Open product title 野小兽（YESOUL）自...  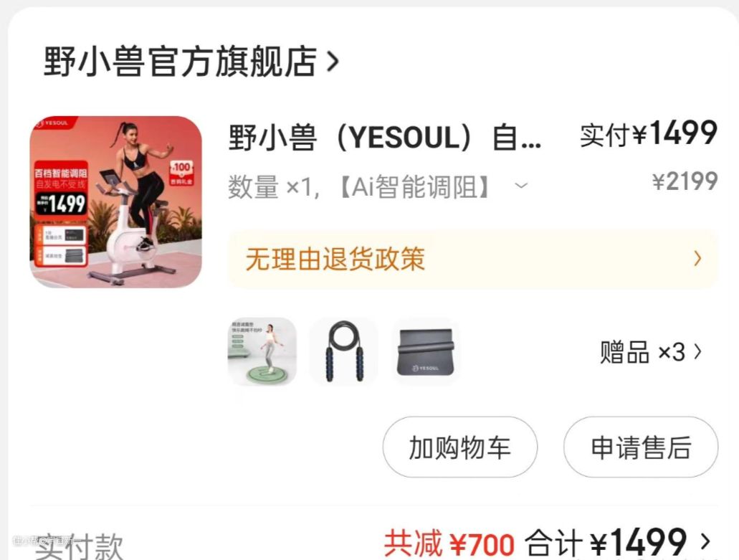385,138
